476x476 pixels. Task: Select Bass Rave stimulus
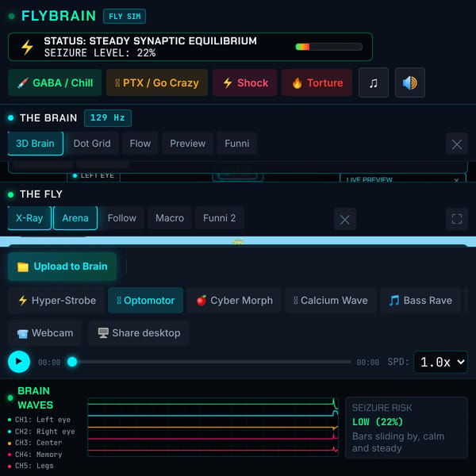tap(420, 300)
